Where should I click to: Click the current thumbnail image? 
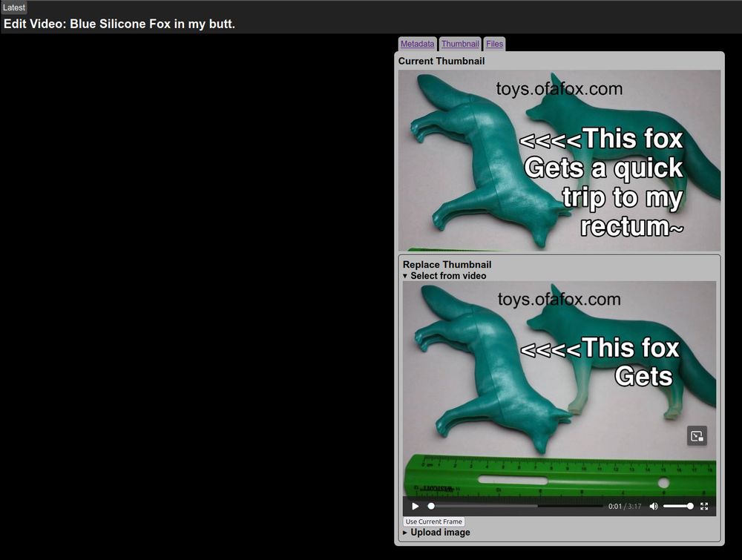(x=559, y=159)
